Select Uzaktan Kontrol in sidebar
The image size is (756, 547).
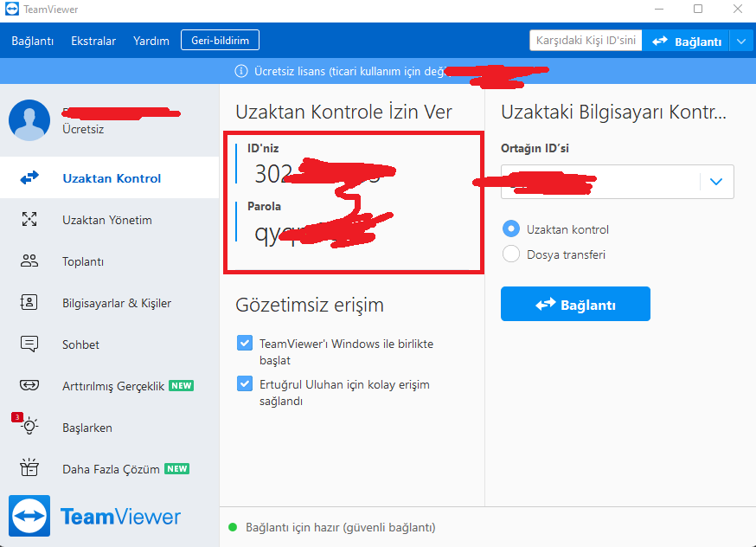coord(110,178)
